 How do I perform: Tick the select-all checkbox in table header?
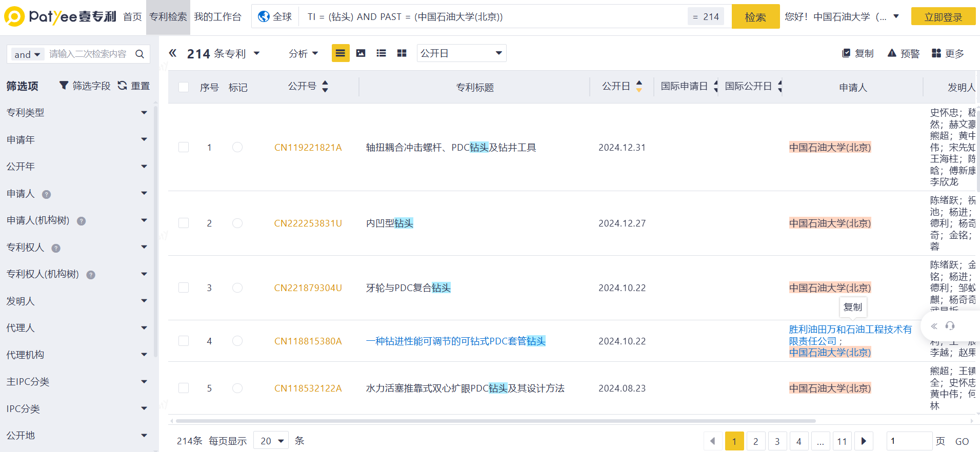[184, 87]
